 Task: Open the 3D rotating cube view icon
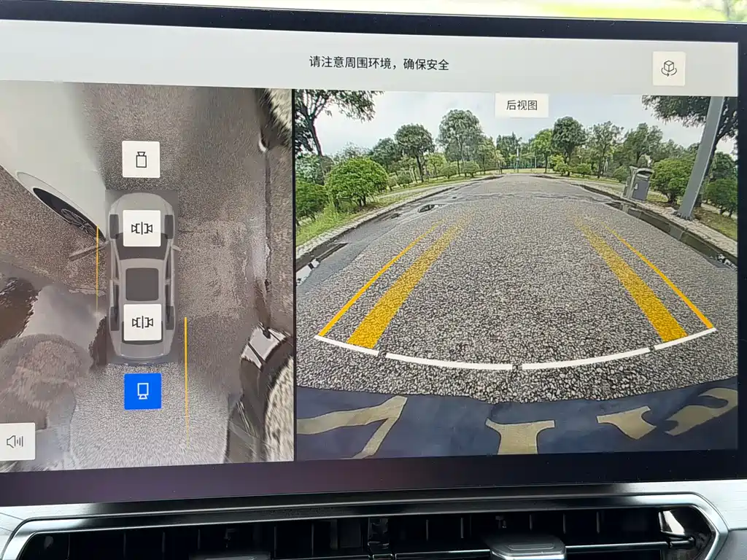point(669,69)
